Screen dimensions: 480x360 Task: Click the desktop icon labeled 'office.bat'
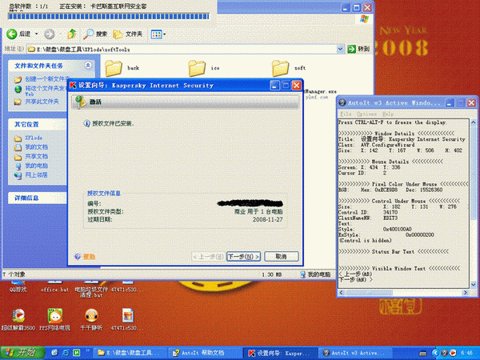point(55,287)
